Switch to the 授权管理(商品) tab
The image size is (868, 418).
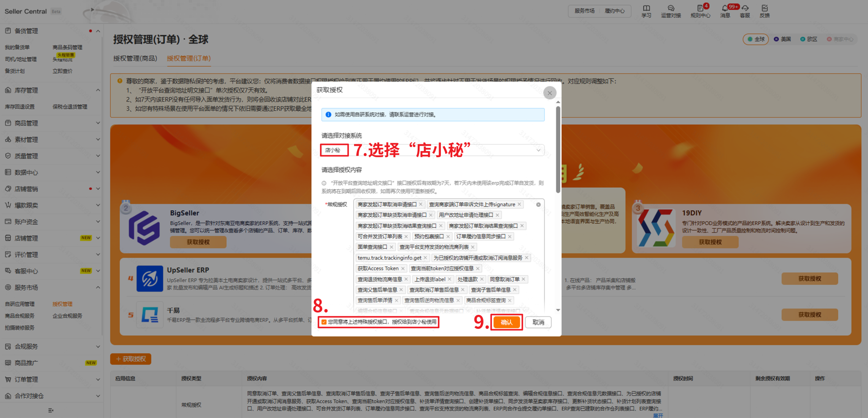click(135, 58)
